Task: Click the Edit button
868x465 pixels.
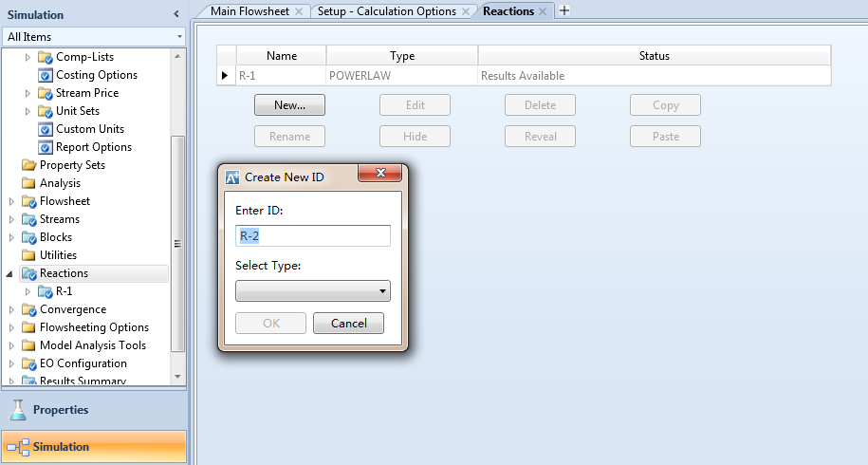Action: [x=415, y=105]
